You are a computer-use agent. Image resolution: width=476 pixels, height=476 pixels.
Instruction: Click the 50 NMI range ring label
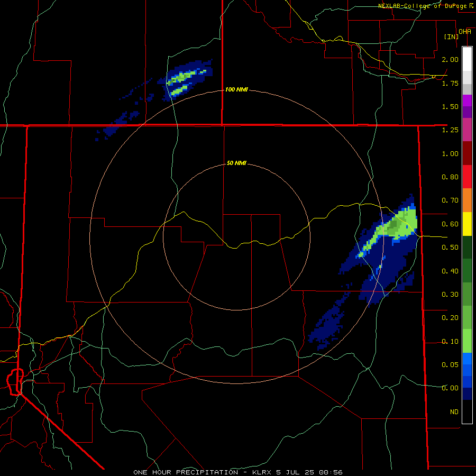(x=236, y=163)
